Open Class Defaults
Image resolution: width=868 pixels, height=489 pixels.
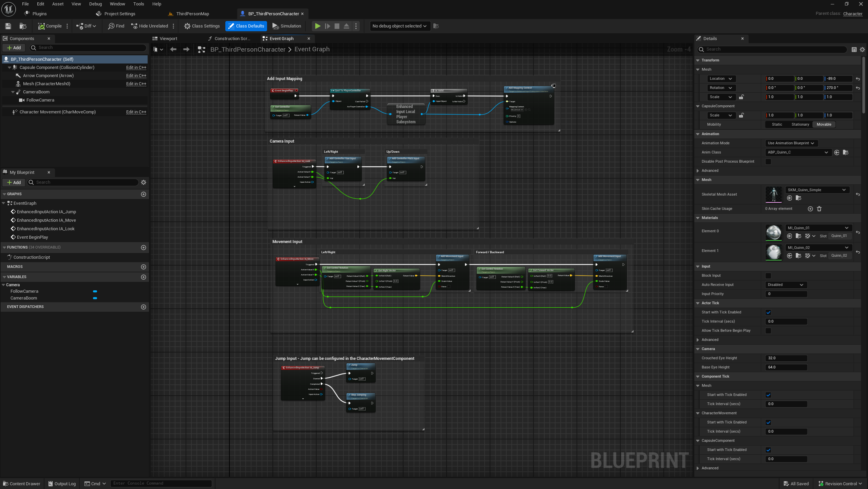click(x=246, y=26)
